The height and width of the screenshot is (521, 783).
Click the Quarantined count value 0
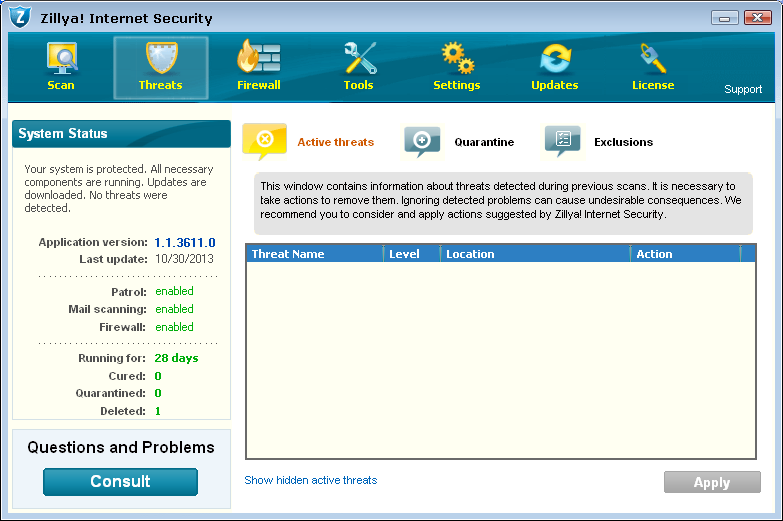tap(158, 393)
